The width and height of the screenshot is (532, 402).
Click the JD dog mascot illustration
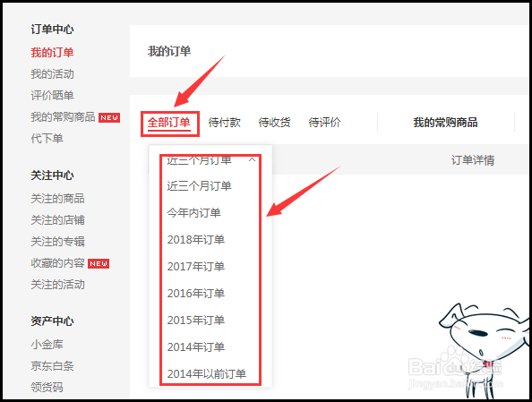pos(485,351)
